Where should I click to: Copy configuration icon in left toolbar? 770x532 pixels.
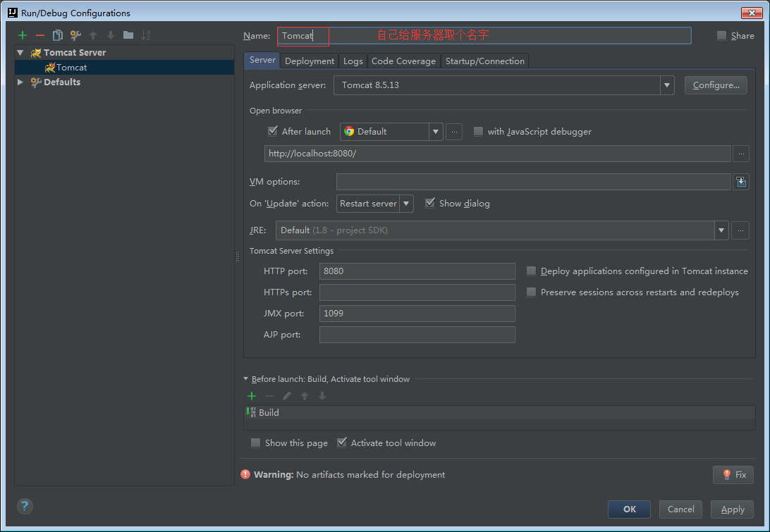tap(57, 35)
